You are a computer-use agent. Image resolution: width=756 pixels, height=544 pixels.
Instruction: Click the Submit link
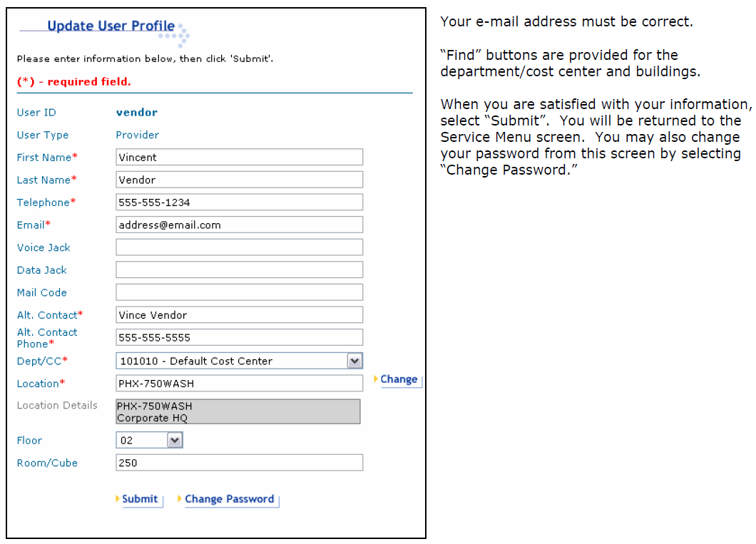[x=140, y=499]
